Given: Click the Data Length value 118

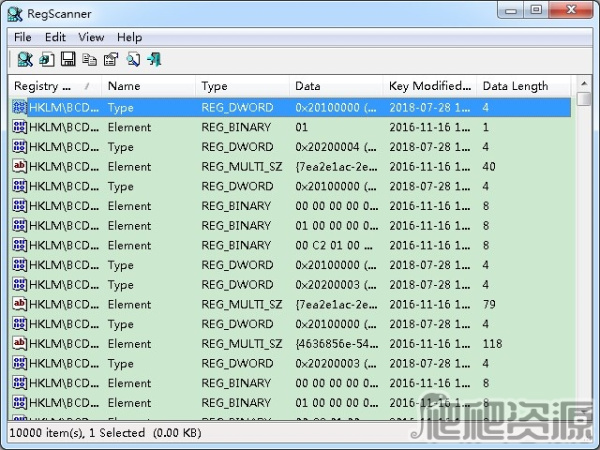Looking at the screenshot, I should (x=492, y=344).
